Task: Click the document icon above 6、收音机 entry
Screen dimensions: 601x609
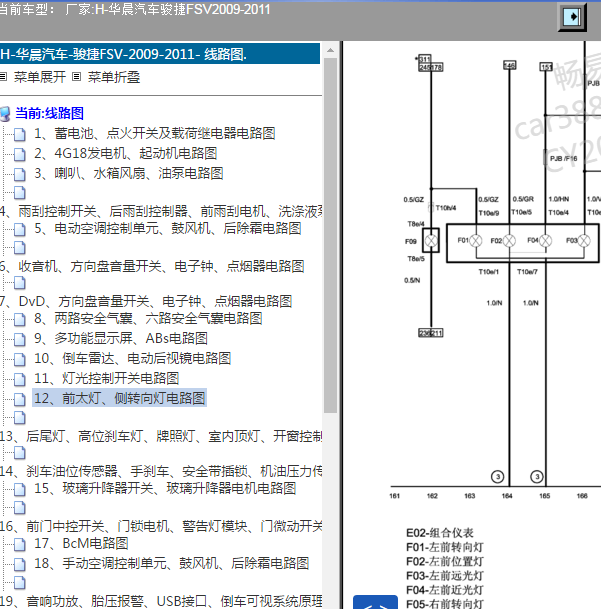Action: pyautogui.click(x=20, y=248)
